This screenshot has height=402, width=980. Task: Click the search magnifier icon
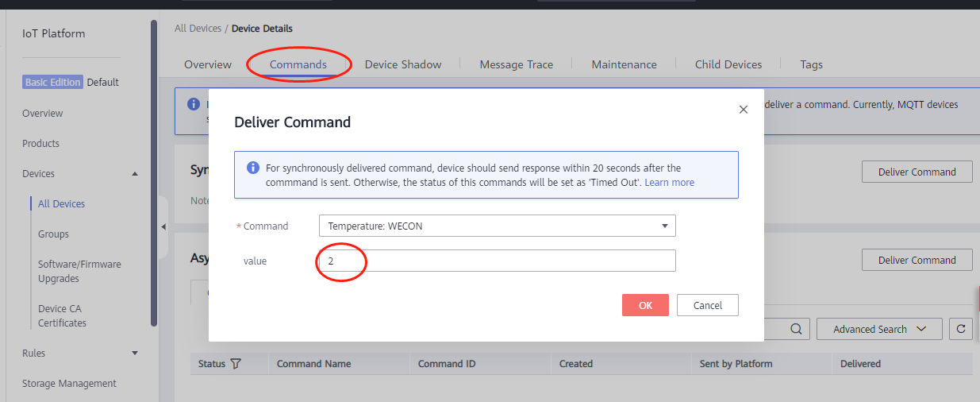(x=796, y=329)
